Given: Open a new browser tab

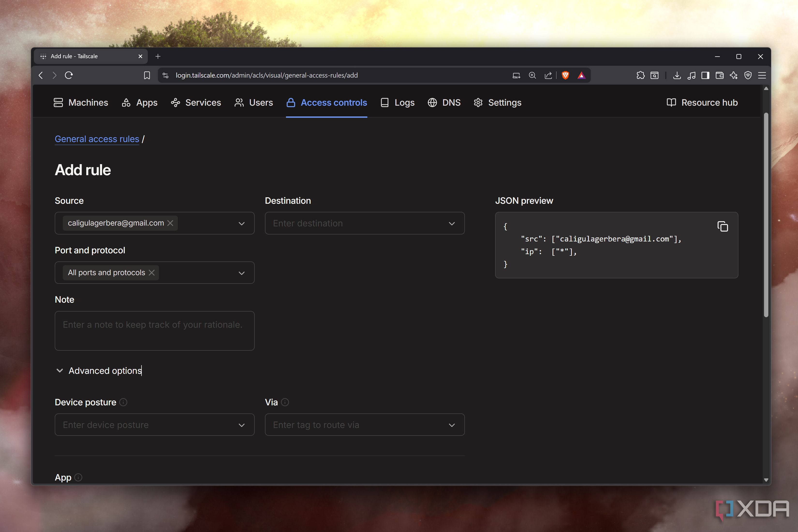Looking at the screenshot, I should click(x=158, y=56).
